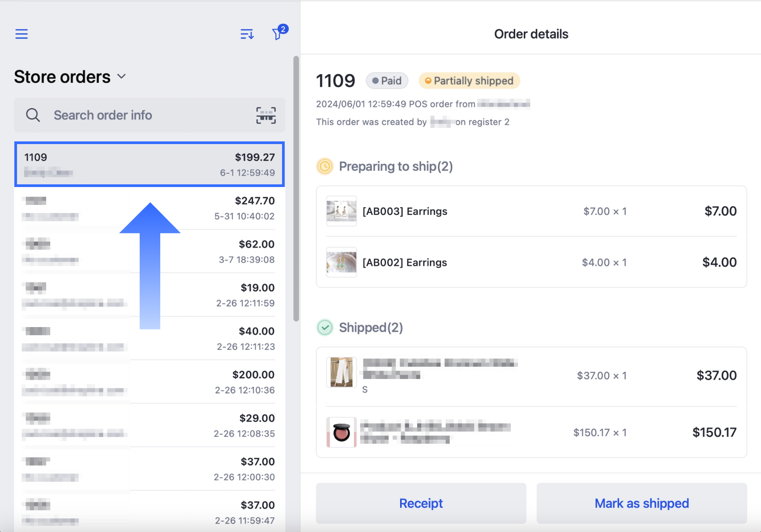The height and width of the screenshot is (532, 761).
Task: Click the Partially shipped status badge
Action: coord(469,81)
